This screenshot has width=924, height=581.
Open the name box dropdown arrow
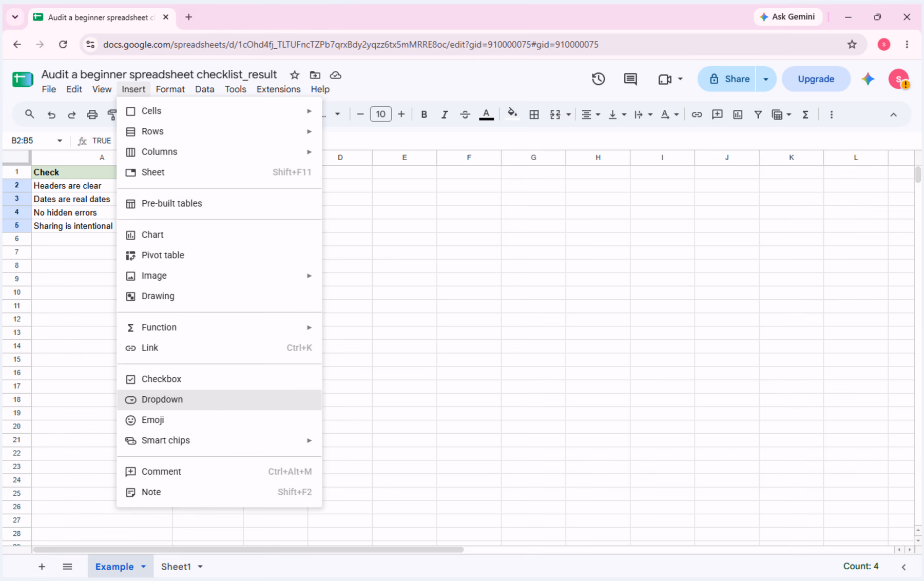[x=60, y=141]
